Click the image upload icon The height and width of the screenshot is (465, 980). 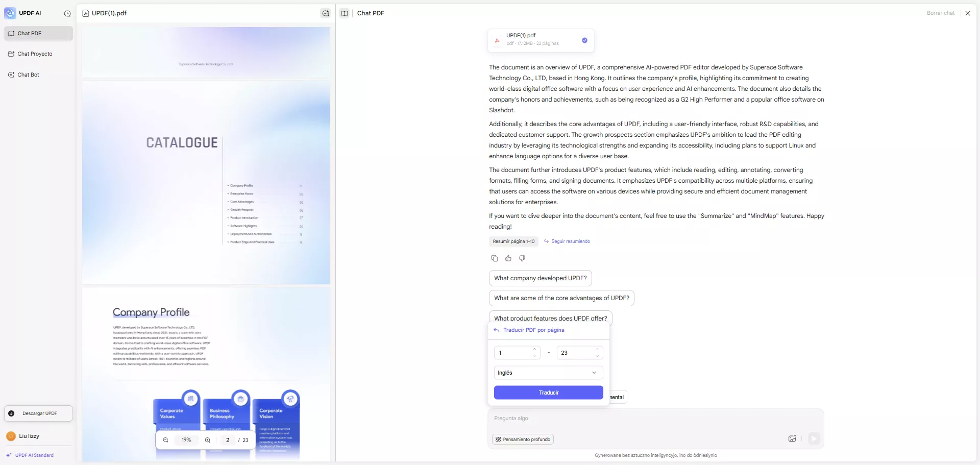pos(792,438)
